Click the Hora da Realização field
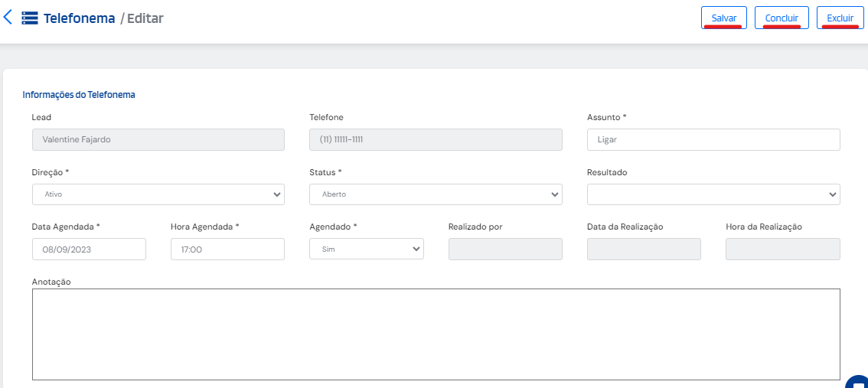 [x=782, y=249]
